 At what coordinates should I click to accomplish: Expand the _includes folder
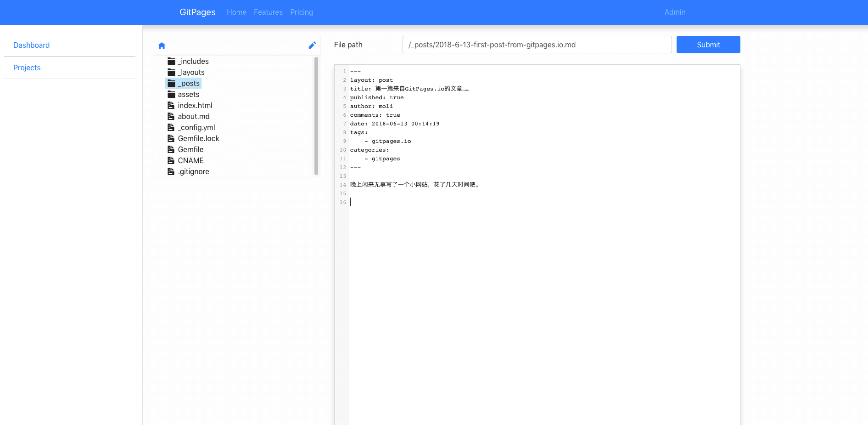(x=194, y=61)
